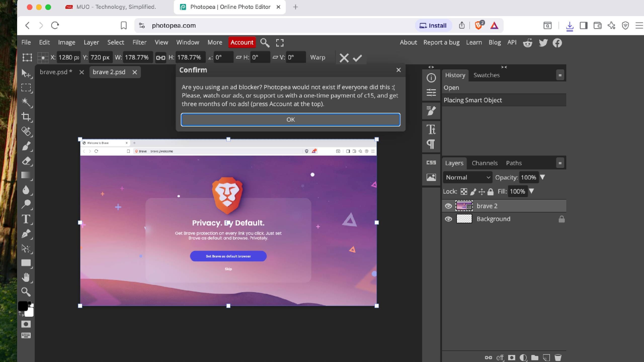The height and width of the screenshot is (362, 644).
Task: Open the History panel options menu
Action: tap(560, 75)
